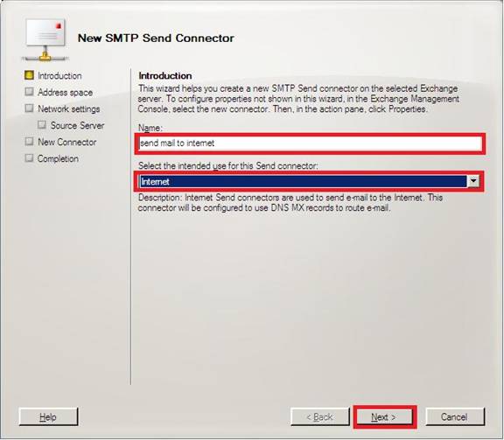Click the disabled Back button
This screenshot has width=504, height=440.
[320, 417]
